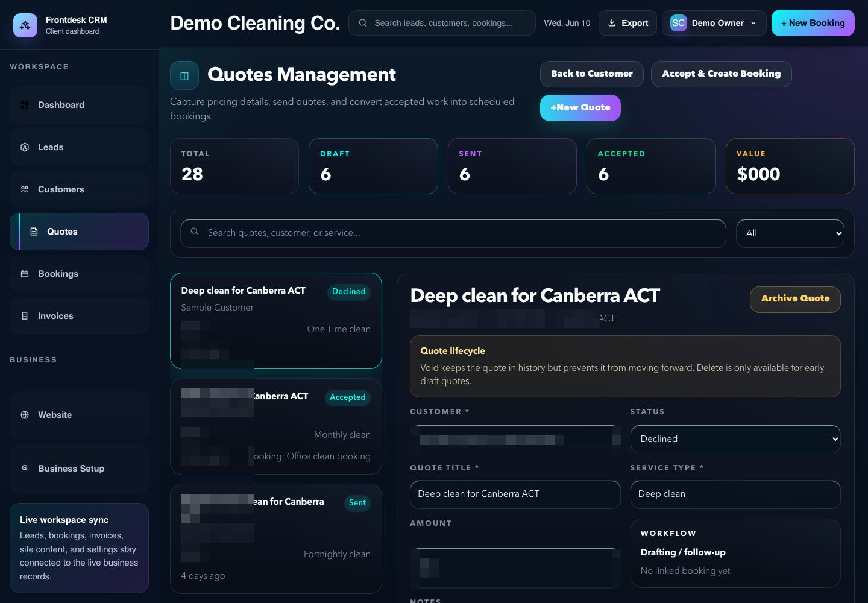Screen dimensions: 868x603
Task: Click the 'No linked booking yet' text
Action: pos(685,571)
